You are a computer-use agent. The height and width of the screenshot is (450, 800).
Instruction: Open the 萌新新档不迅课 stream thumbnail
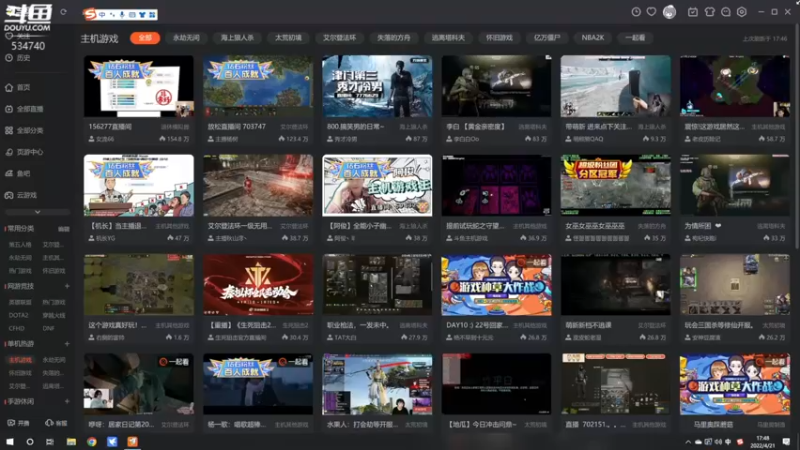[616, 285]
